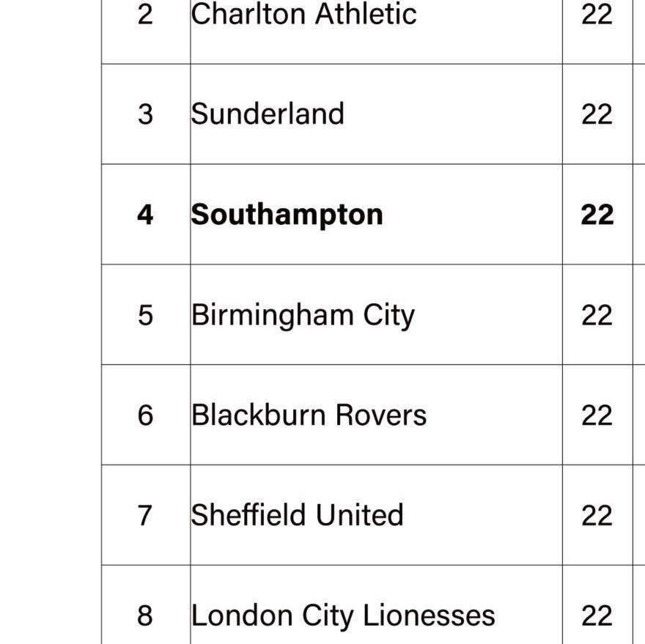Open the Birmingham City team entry

[x=303, y=315]
